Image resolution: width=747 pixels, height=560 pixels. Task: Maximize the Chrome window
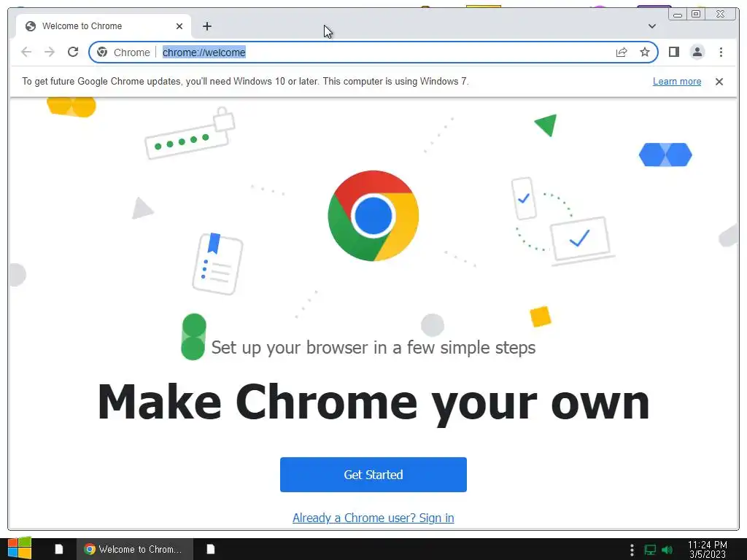[696, 15]
